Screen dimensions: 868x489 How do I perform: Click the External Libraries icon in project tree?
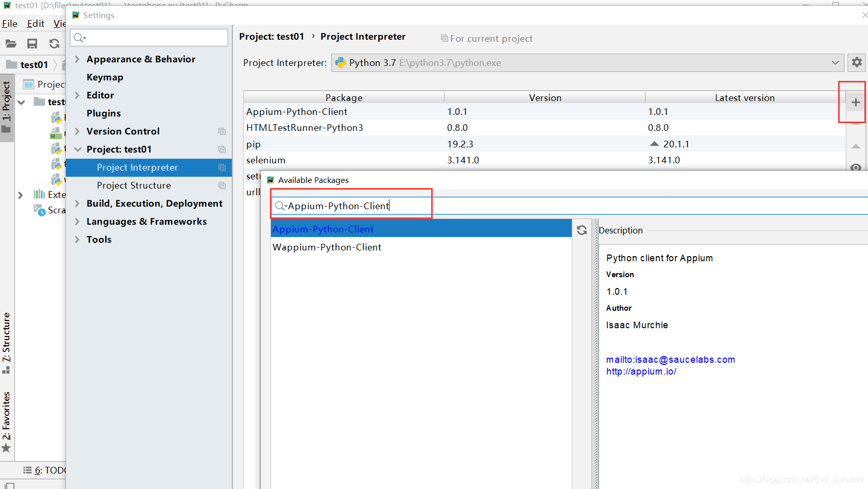click(x=39, y=194)
